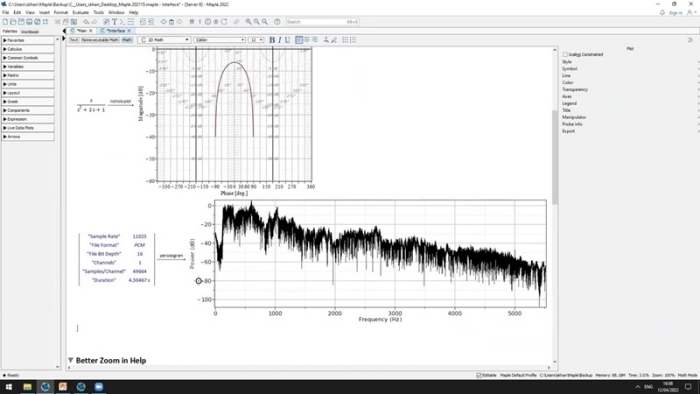Click the new document icon

pos(5,21)
